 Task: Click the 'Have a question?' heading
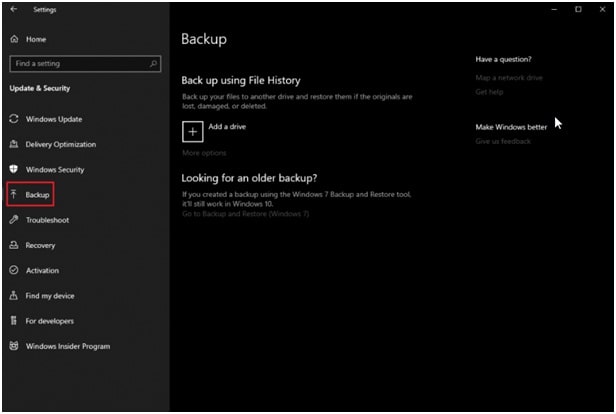coord(503,59)
